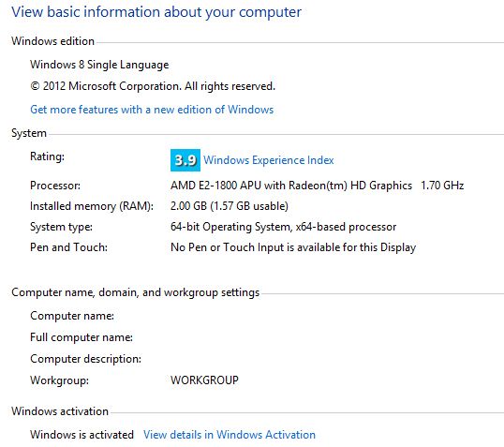The image size is (504, 447).
Task: Click the Installed memory (RAM): label
Action: click(x=92, y=206)
